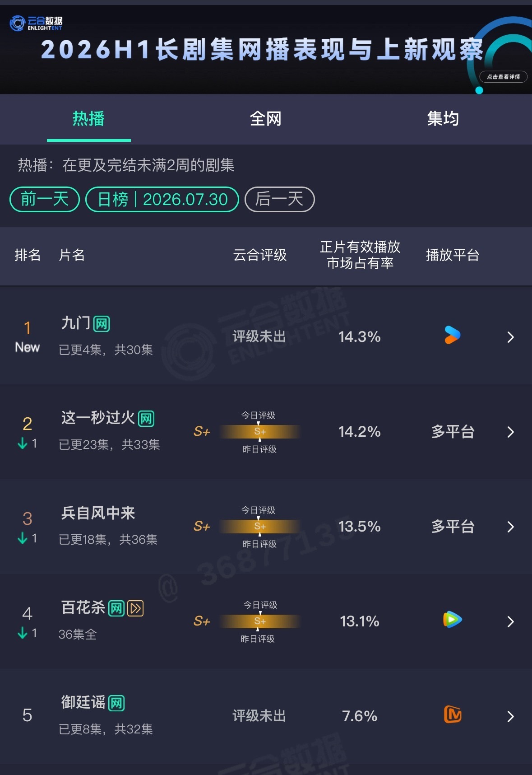Click the 网 badge next to 百花杀

pos(116,608)
